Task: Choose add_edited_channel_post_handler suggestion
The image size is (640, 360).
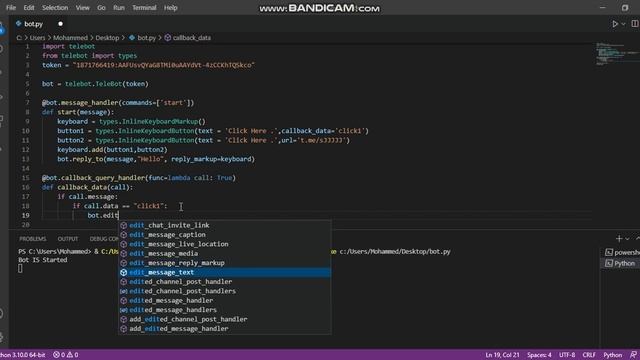Action: click(225, 319)
